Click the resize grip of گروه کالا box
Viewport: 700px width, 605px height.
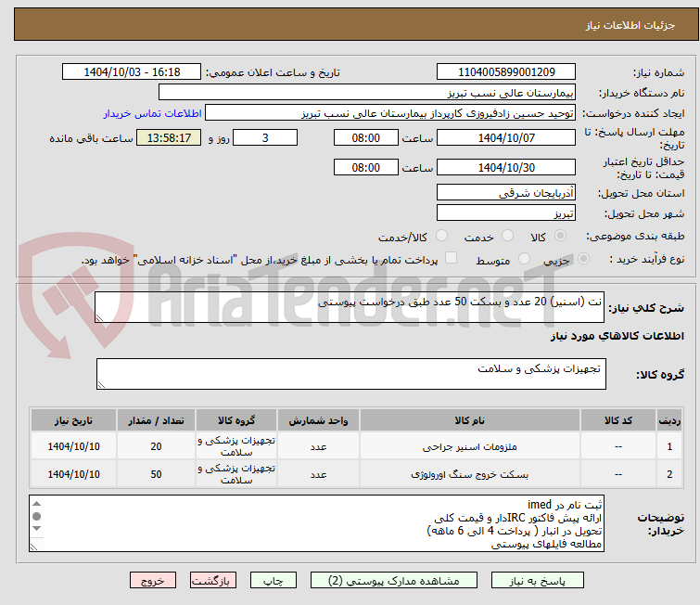101,385
